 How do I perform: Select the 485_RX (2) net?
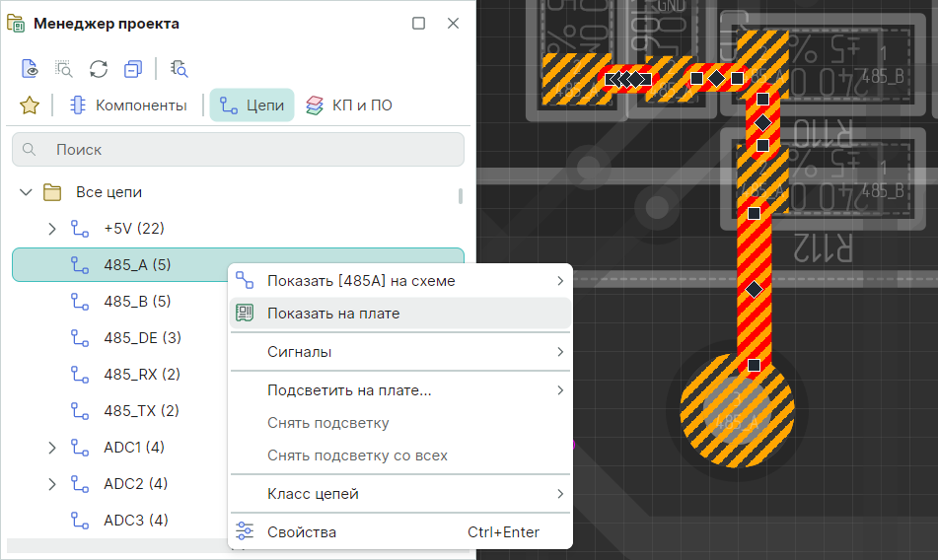click(142, 374)
